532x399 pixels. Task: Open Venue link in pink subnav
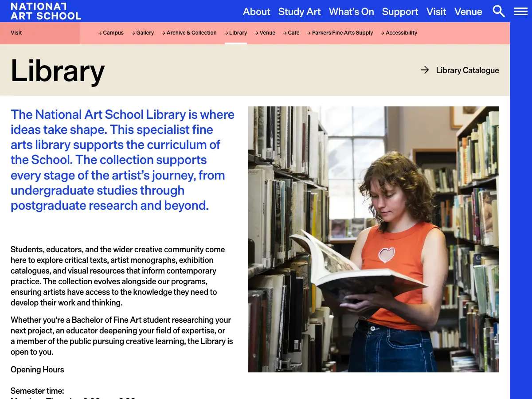click(x=265, y=33)
